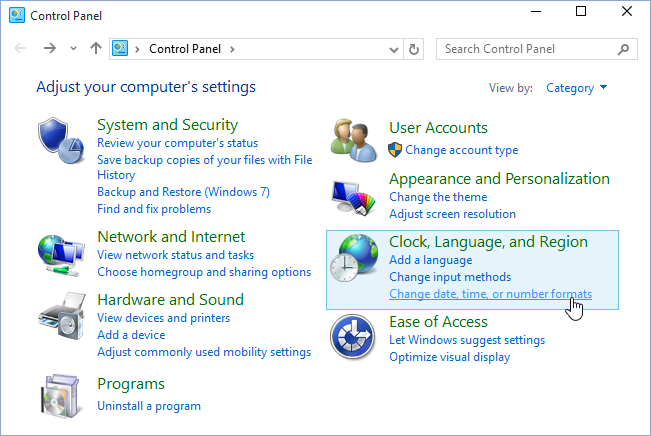Open Review your computer's status

[x=178, y=143]
